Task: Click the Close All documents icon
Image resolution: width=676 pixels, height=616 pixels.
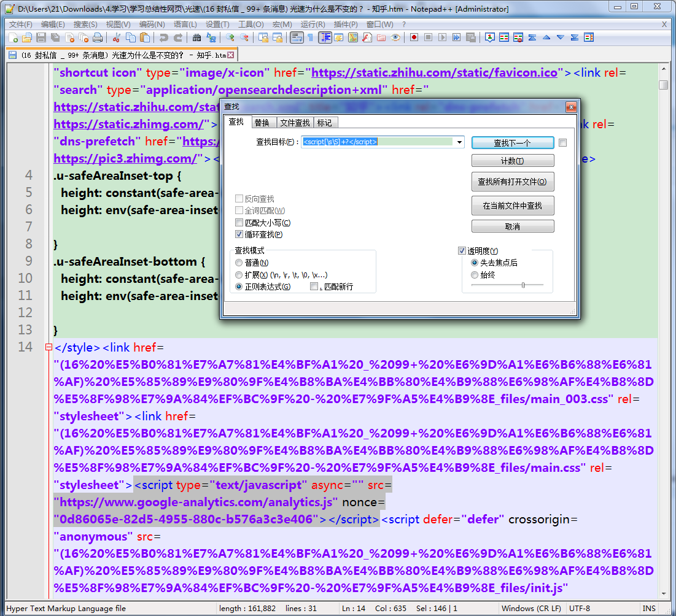Action: tap(84, 38)
